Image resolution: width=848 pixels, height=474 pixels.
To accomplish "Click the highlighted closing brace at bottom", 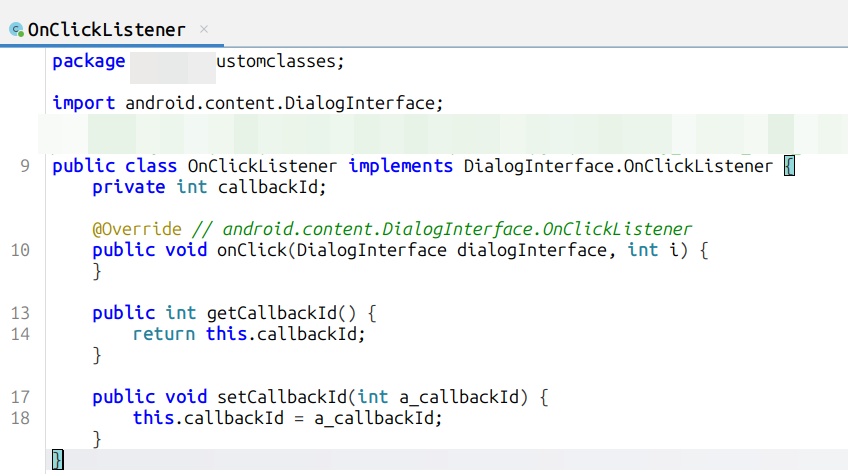I will click(58, 460).
